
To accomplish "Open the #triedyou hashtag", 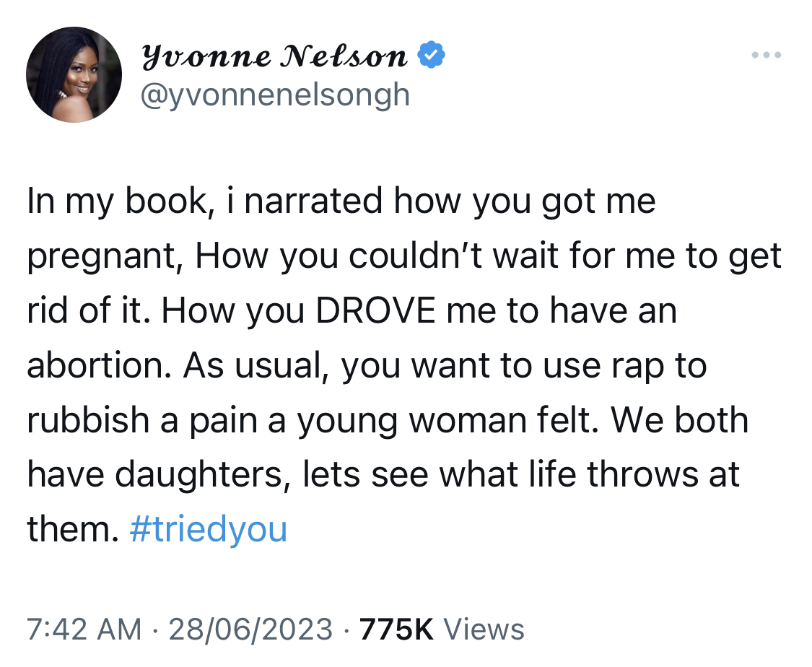I will 208,529.
